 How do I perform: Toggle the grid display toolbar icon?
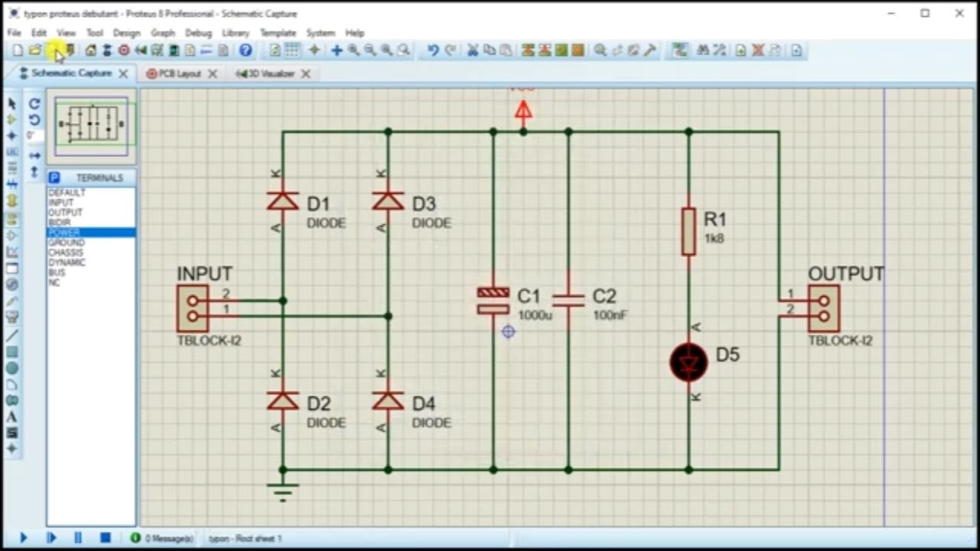292,51
